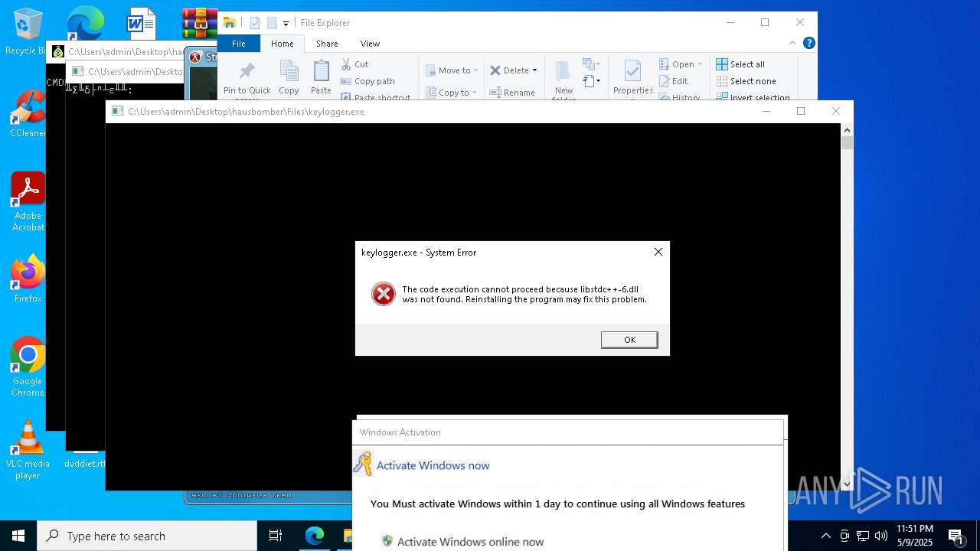Open Microsoft Edge from the taskbar
Viewport: 980px width, 551px height.
point(315,536)
